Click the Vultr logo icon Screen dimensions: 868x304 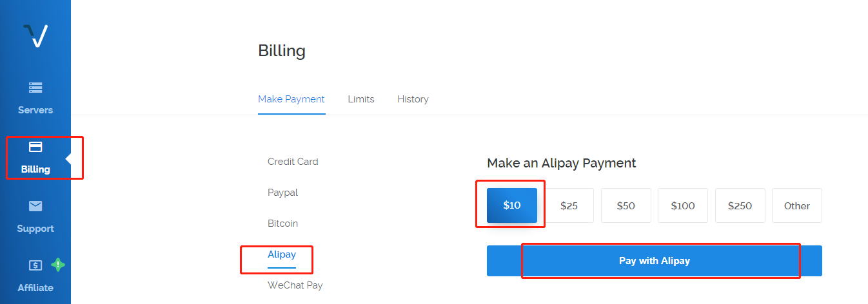(35, 36)
